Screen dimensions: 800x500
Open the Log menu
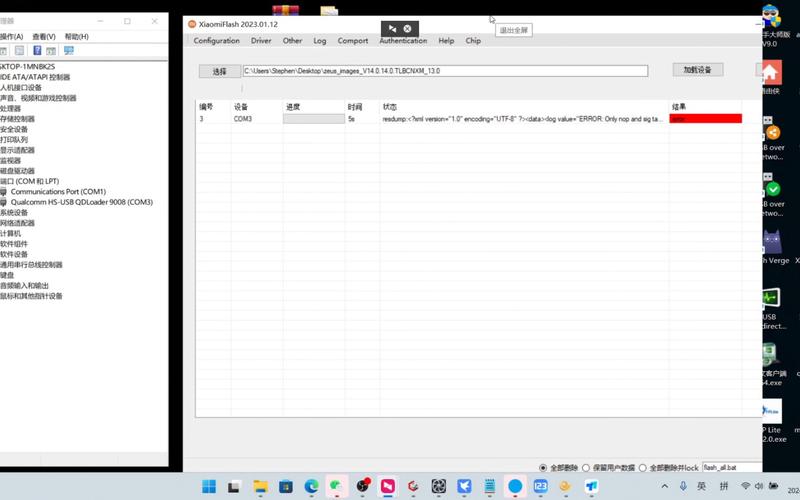pos(319,40)
